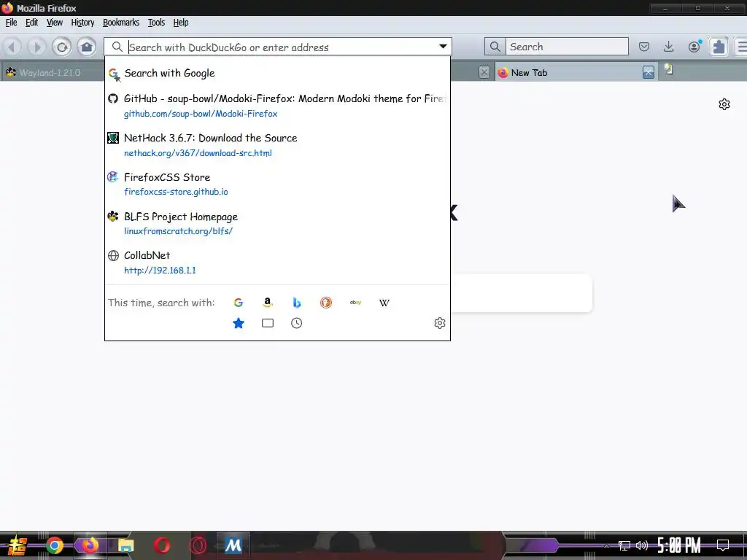Viewport: 747px width, 560px height.
Task: Open the hamburger application menu
Action: pos(742,47)
